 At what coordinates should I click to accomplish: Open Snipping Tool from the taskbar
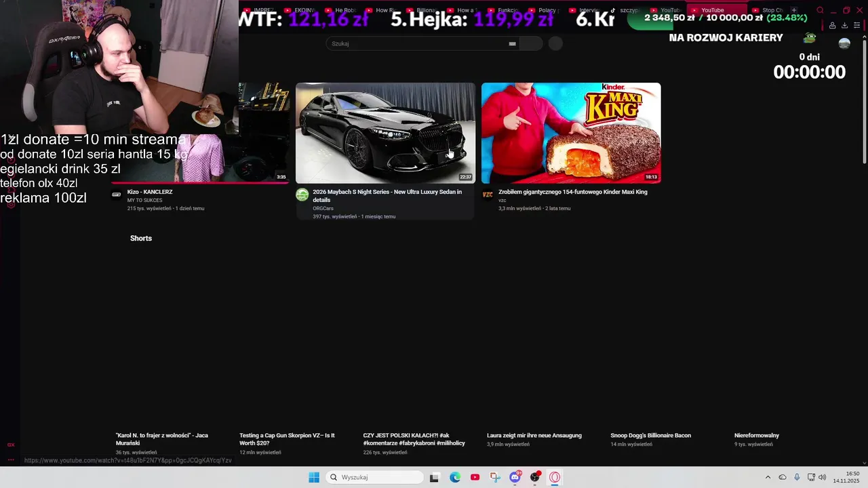495,477
